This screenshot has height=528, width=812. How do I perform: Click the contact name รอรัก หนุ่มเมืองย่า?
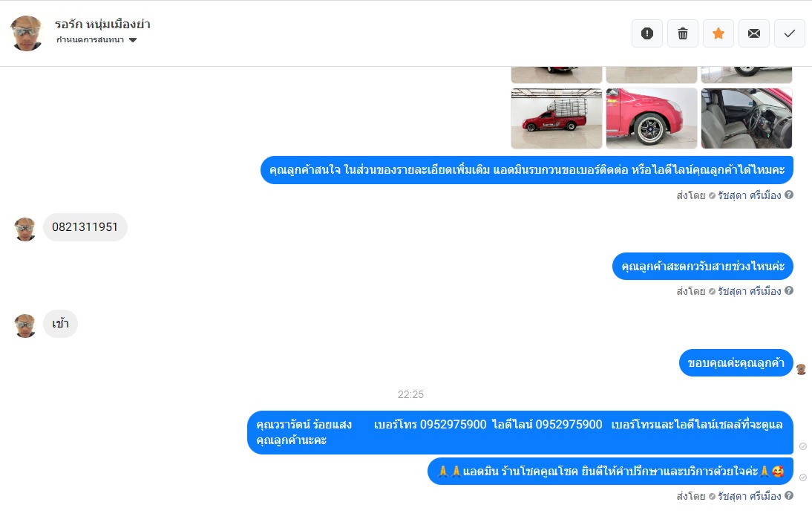click(x=102, y=25)
